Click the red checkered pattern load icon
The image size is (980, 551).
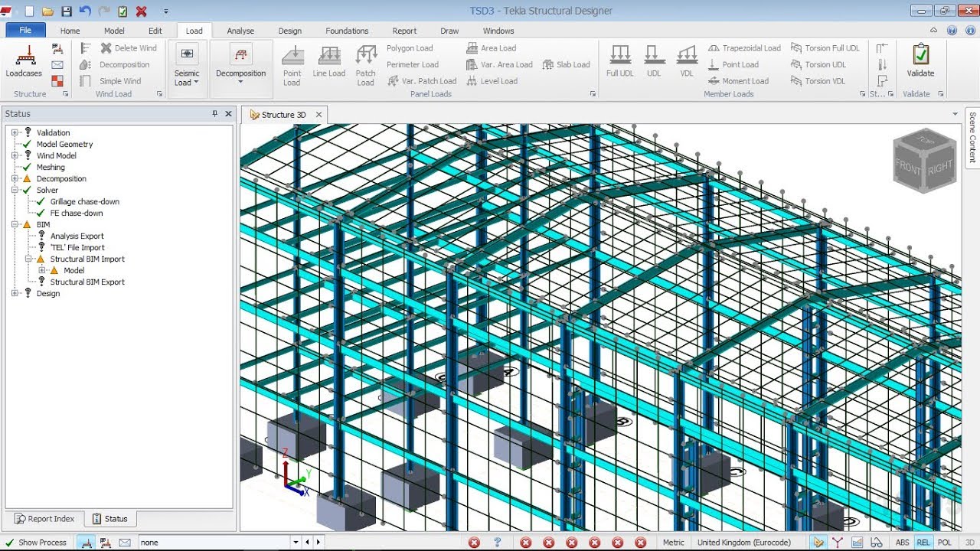click(57, 81)
